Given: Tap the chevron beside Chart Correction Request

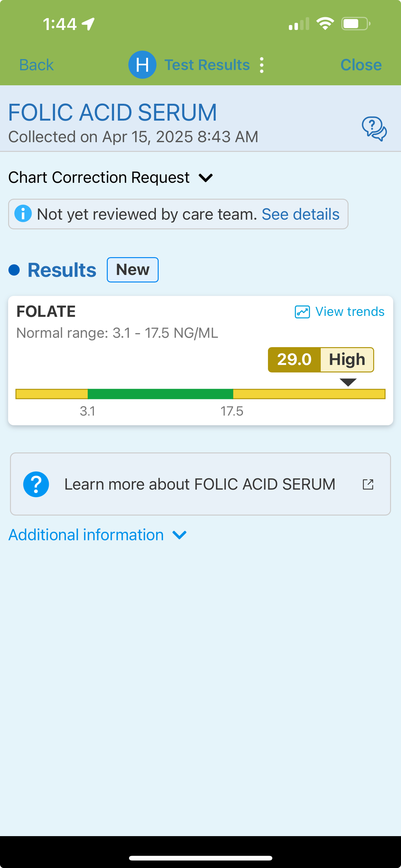Looking at the screenshot, I should (206, 178).
